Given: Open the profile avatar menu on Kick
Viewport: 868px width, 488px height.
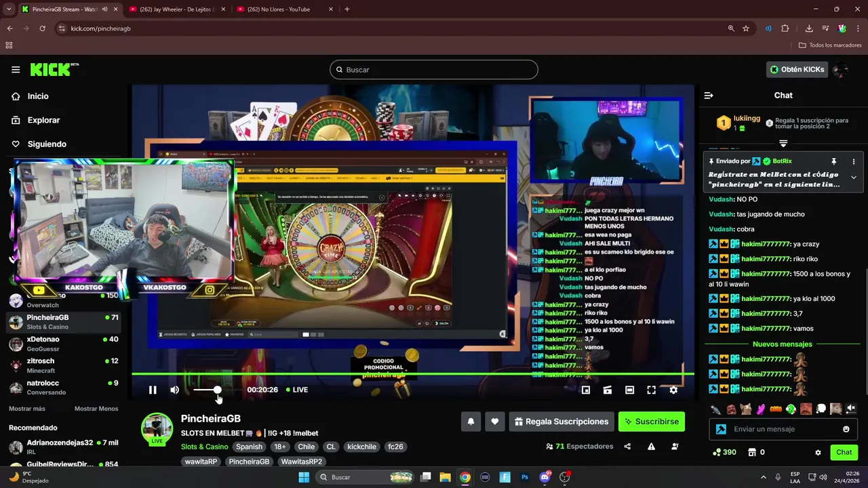Looking at the screenshot, I should [x=841, y=69].
